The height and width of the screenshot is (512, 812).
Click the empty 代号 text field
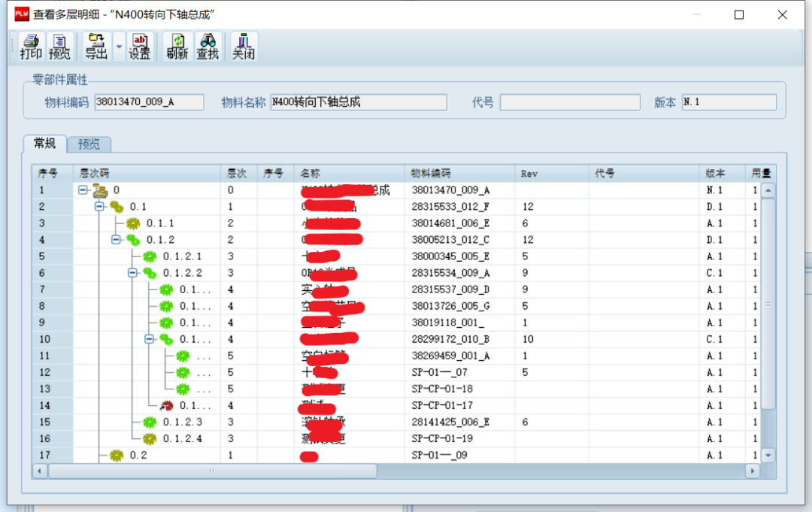(x=570, y=102)
